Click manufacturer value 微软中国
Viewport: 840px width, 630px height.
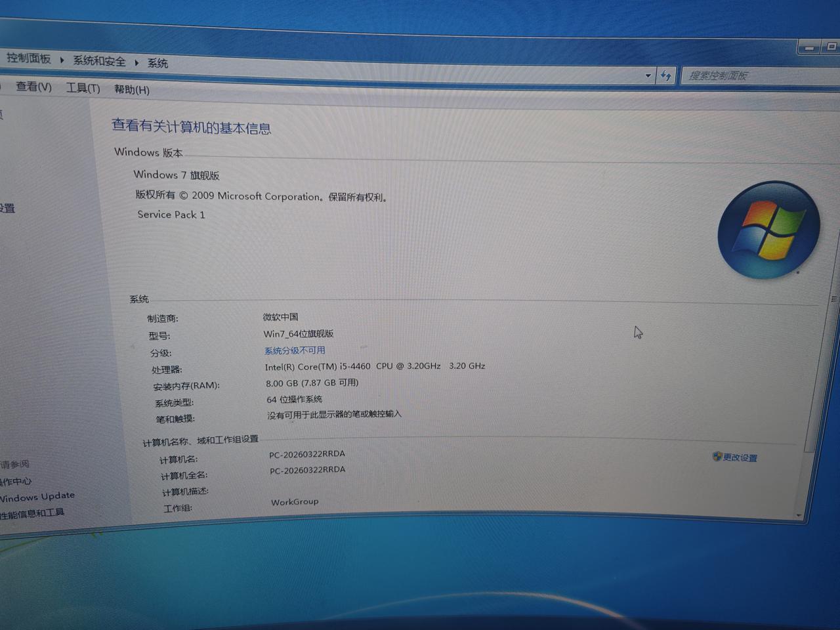pyautogui.click(x=281, y=317)
